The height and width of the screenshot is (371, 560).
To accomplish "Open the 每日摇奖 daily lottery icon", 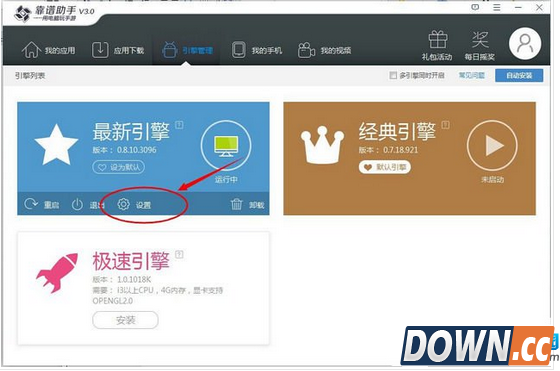I will coord(480,45).
